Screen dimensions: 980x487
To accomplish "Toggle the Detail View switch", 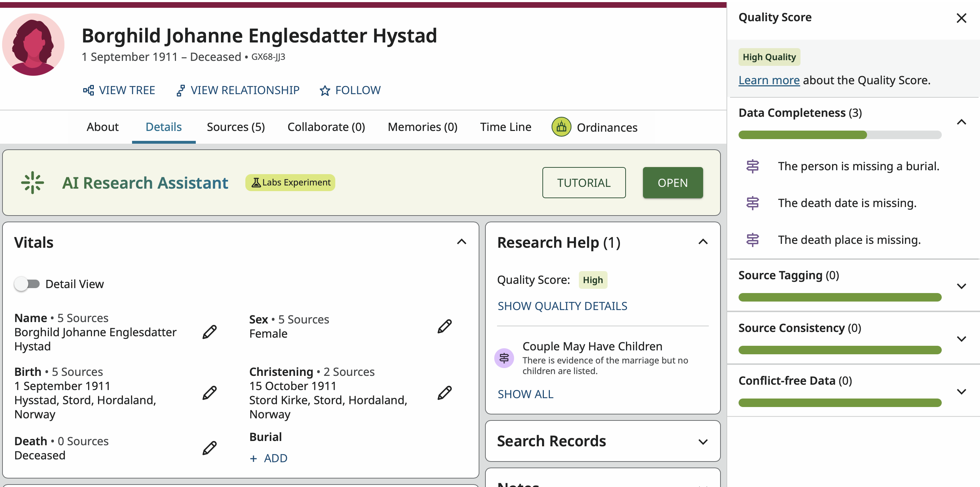I will click(x=27, y=283).
